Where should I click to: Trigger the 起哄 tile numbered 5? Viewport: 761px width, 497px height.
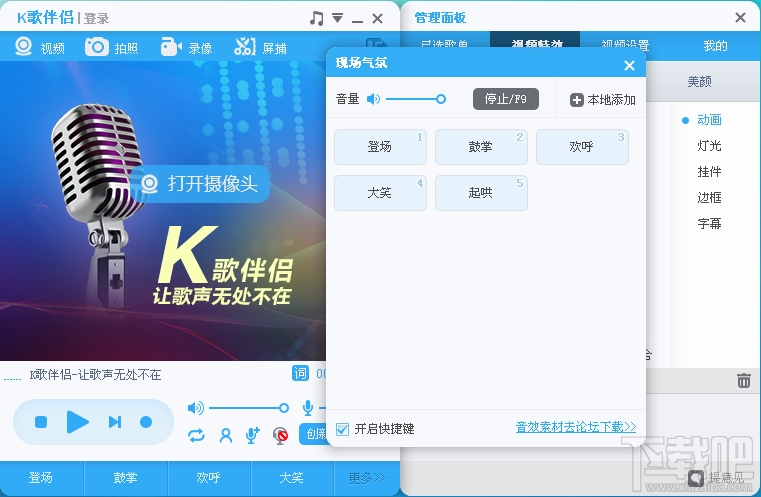pos(481,193)
